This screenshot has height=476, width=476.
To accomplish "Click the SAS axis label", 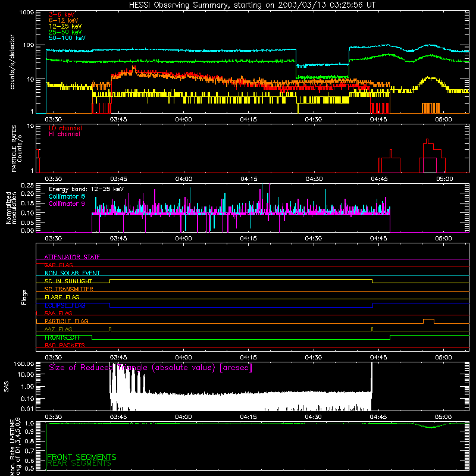I will click(7, 387).
